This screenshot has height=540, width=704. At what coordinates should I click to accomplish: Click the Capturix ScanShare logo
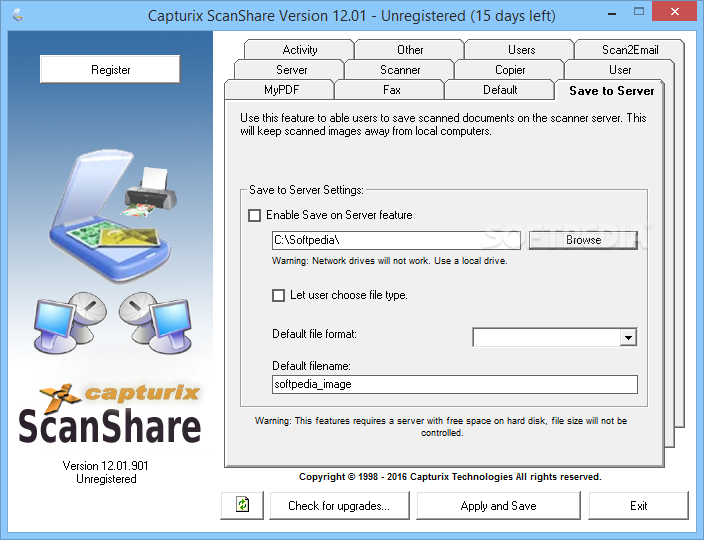pos(110,413)
